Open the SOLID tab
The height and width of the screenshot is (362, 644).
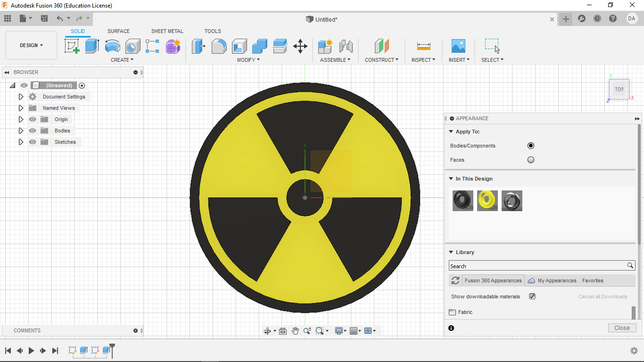(78, 31)
